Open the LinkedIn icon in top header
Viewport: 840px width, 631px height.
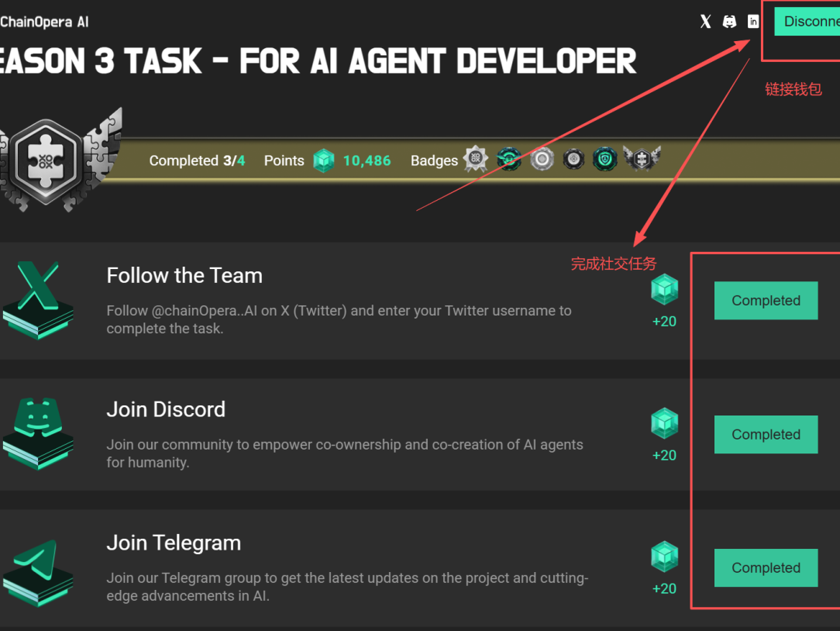pos(753,22)
